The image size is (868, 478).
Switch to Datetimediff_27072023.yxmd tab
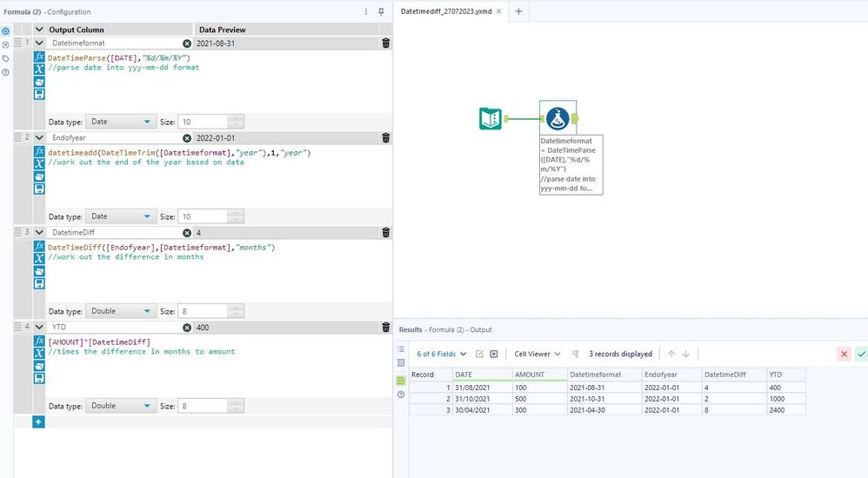(x=445, y=11)
